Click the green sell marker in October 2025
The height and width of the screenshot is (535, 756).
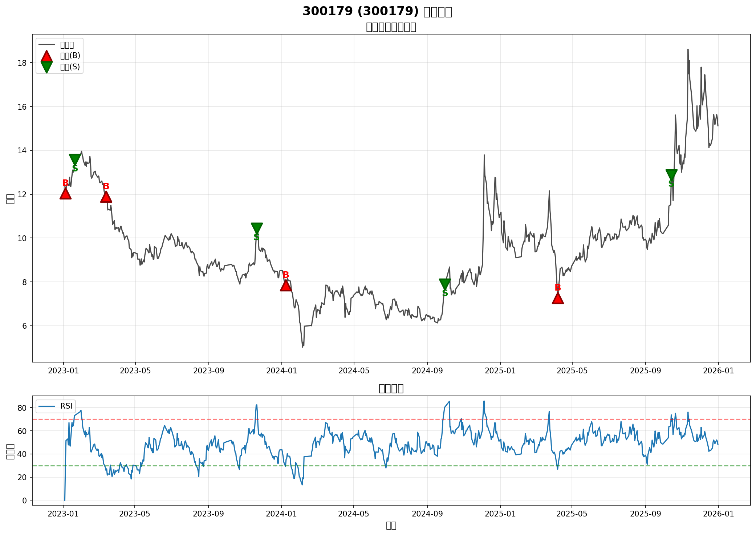pos(671,174)
